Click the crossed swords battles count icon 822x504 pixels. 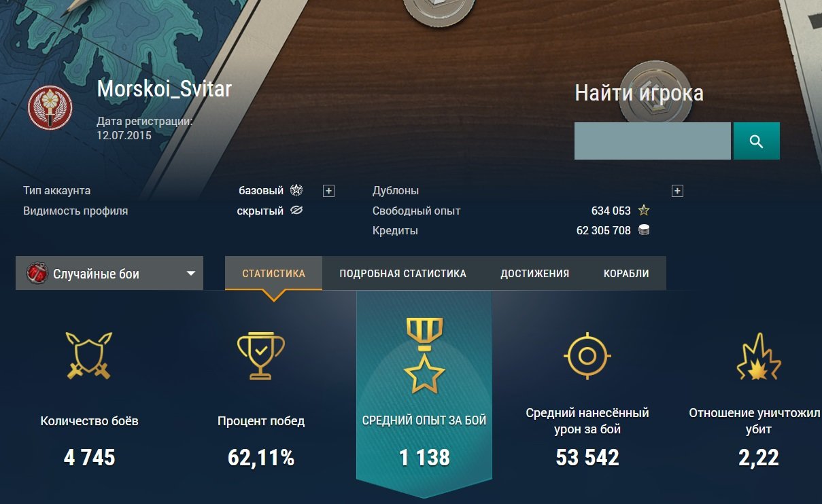coord(89,355)
